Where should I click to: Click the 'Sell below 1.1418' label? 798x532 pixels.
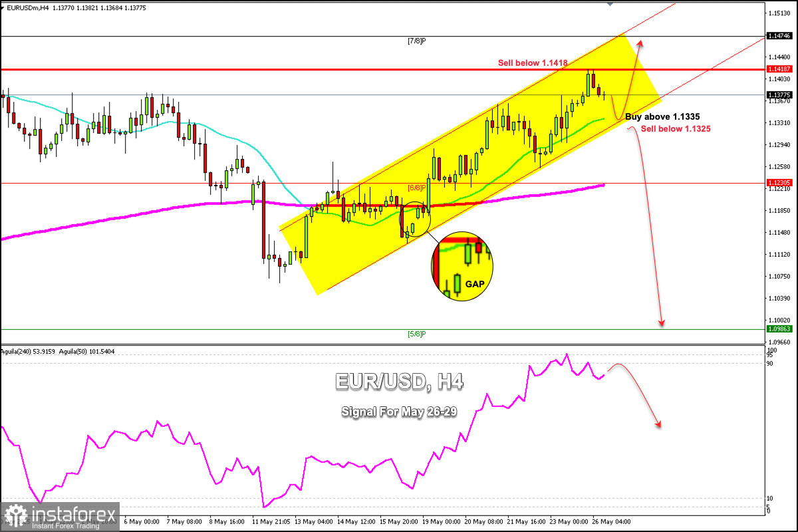(x=533, y=63)
